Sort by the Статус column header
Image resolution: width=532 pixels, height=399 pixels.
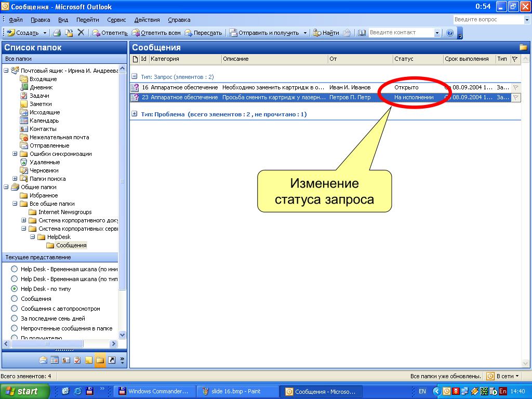pyautogui.click(x=418, y=59)
